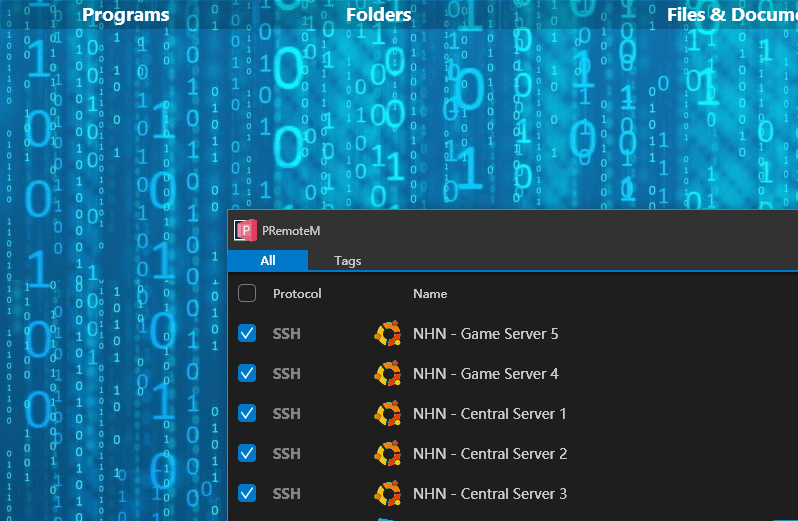Select 'NHN - Central Server 1' entry
Screen dimensions: 798x521
[x=490, y=414]
